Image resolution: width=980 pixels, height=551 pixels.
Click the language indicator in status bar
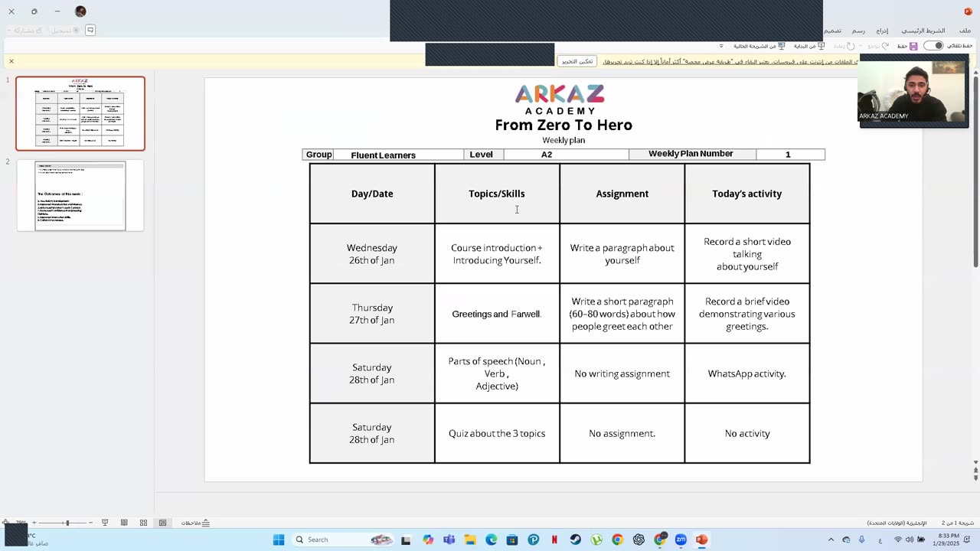click(x=897, y=523)
